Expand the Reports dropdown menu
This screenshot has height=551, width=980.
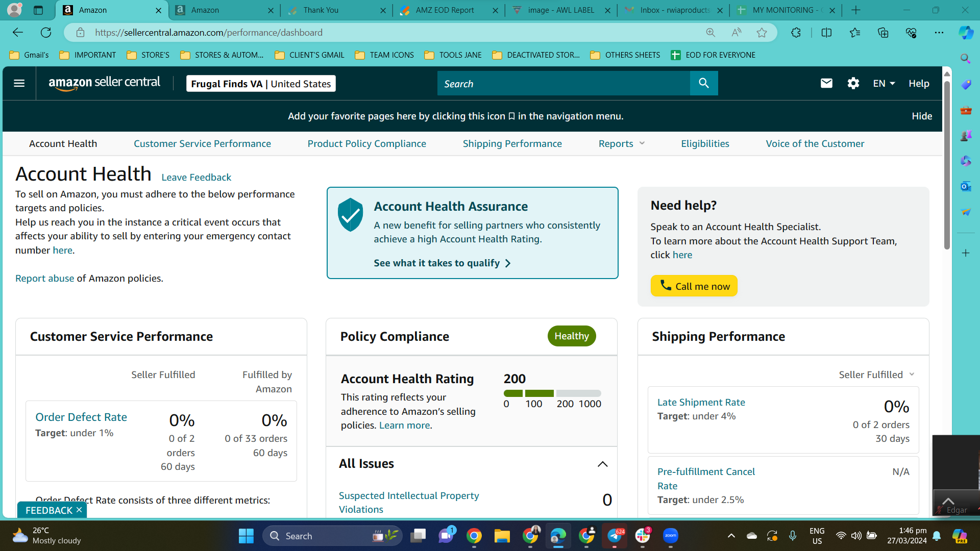(x=622, y=144)
